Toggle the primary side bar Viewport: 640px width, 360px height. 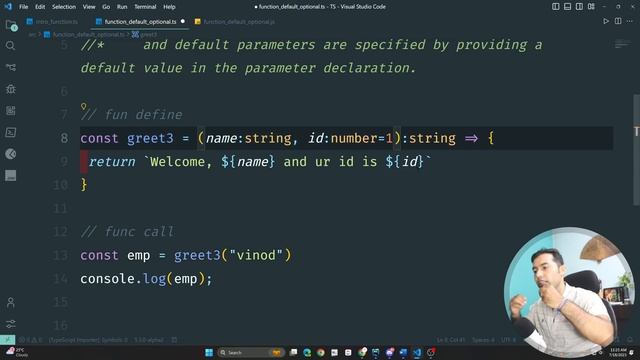(x=556, y=7)
